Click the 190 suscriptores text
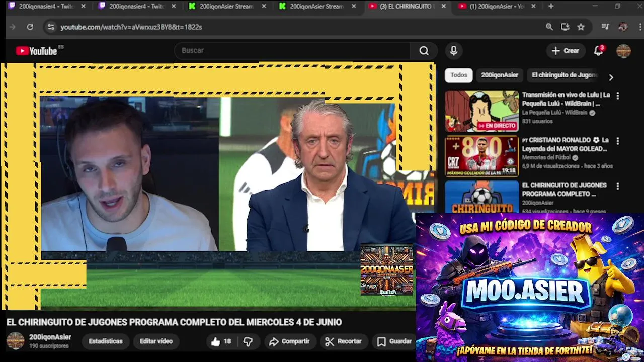Viewport: 644px width, 362px height. (x=49, y=346)
